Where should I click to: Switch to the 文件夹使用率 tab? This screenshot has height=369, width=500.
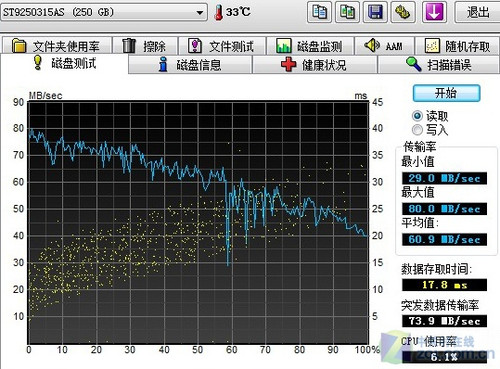[x=57, y=46]
